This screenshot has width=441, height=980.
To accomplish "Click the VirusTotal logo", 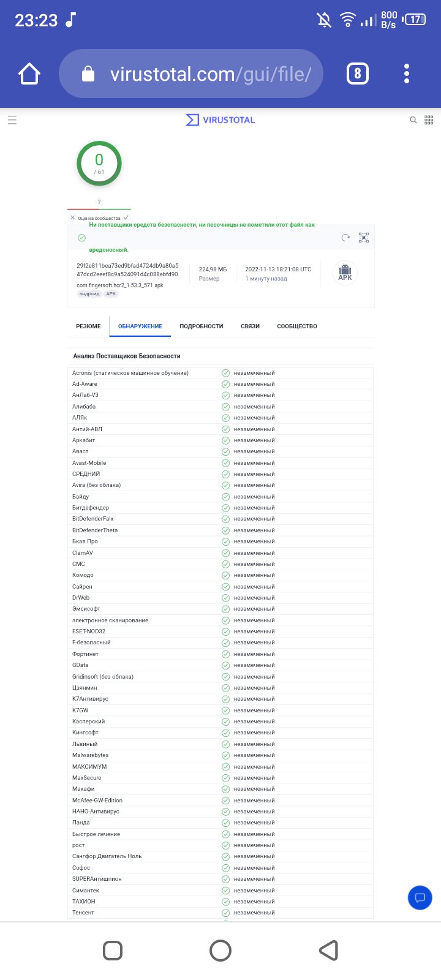I will point(221,120).
